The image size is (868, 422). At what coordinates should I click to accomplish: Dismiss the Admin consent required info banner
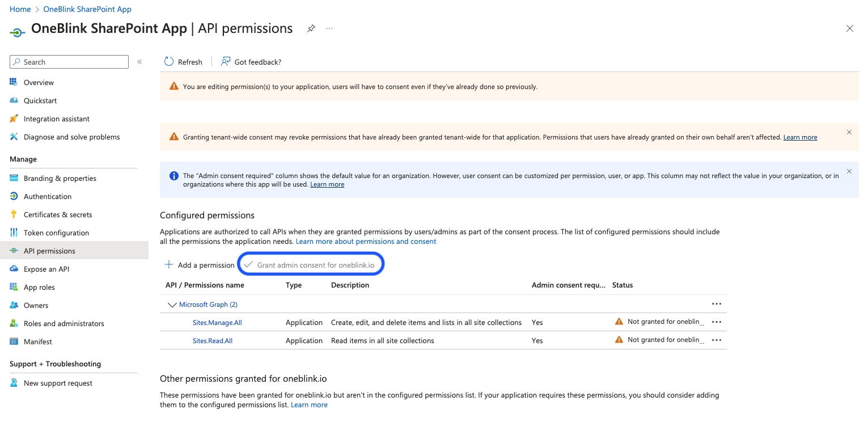click(x=849, y=171)
